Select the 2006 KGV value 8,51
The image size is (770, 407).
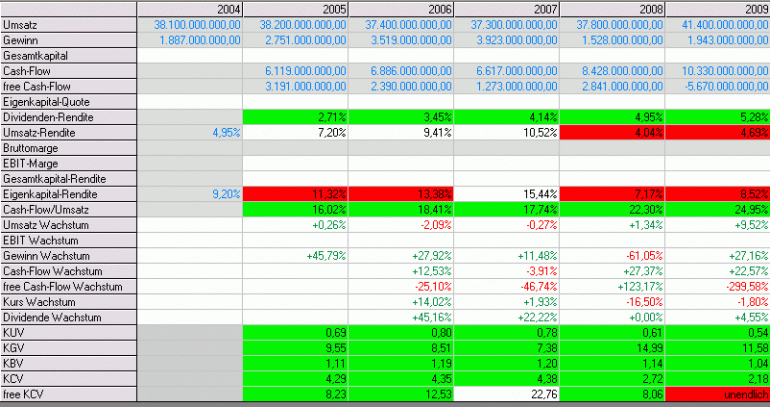click(401, 348)
